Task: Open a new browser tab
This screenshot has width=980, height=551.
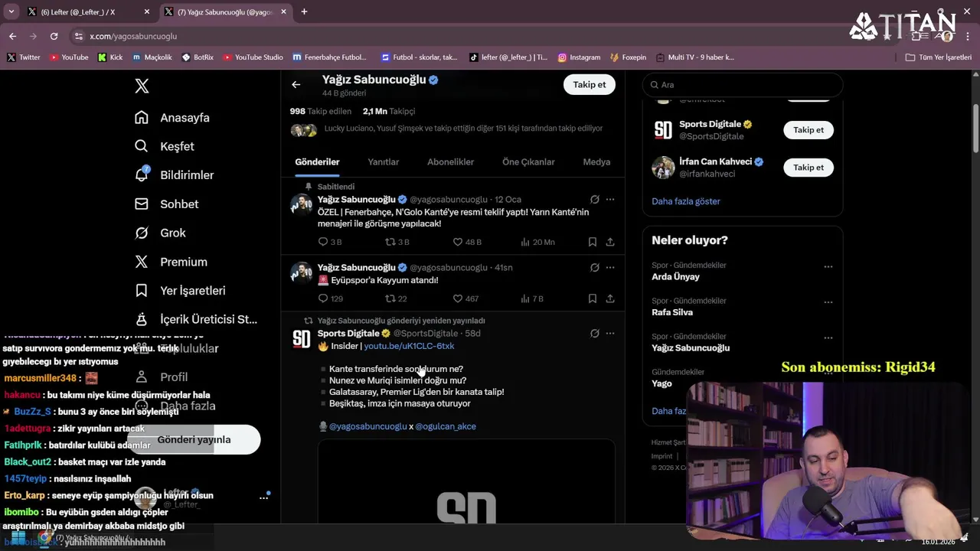Action: point(304,11)
